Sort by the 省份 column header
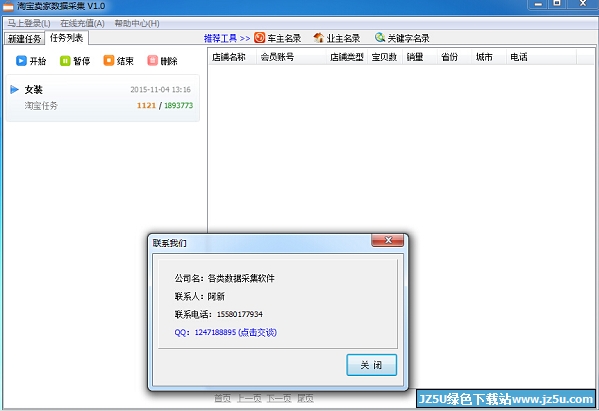 pos(454,57)
